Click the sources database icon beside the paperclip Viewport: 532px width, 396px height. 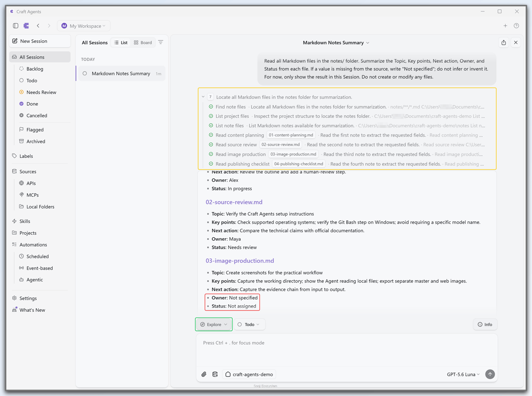215,374
